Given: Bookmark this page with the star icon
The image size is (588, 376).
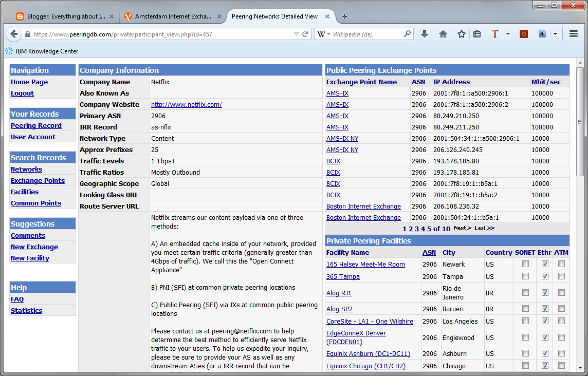Looking at the screenshot, I should [462, 34].
